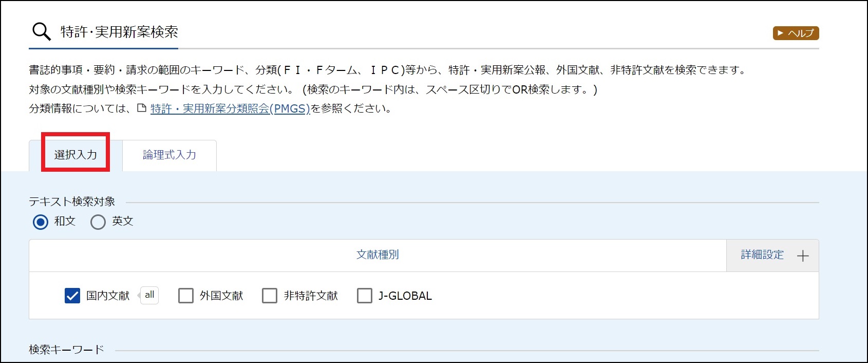Click the 検索キーワード section heading
Image resolution: width=868 pixels, height=363 pixels.
66,350
